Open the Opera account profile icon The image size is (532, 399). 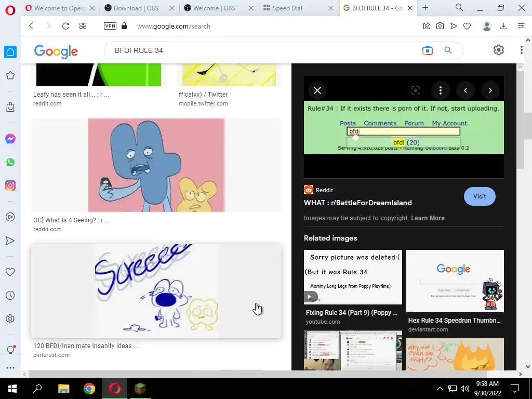coord(487,26)
